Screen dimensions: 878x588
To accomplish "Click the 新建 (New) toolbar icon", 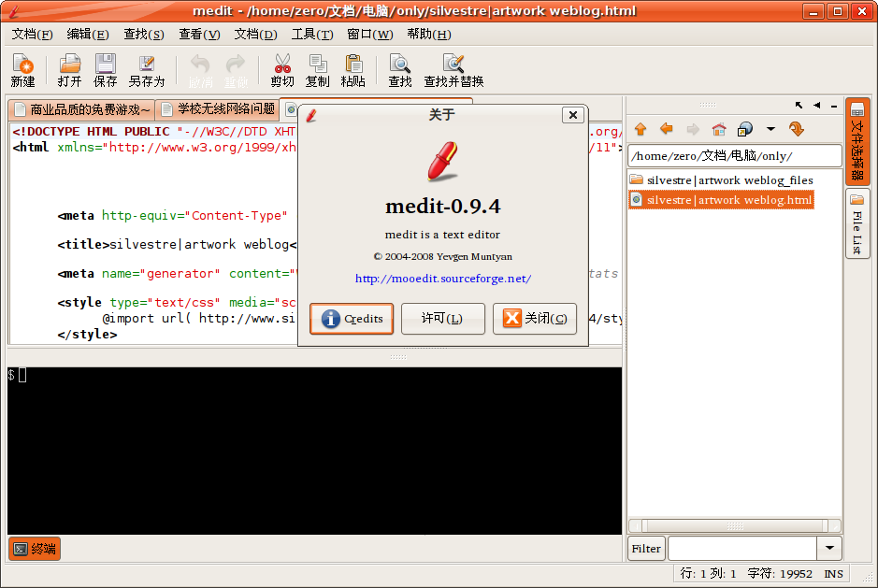I will [x=23, y=70].
